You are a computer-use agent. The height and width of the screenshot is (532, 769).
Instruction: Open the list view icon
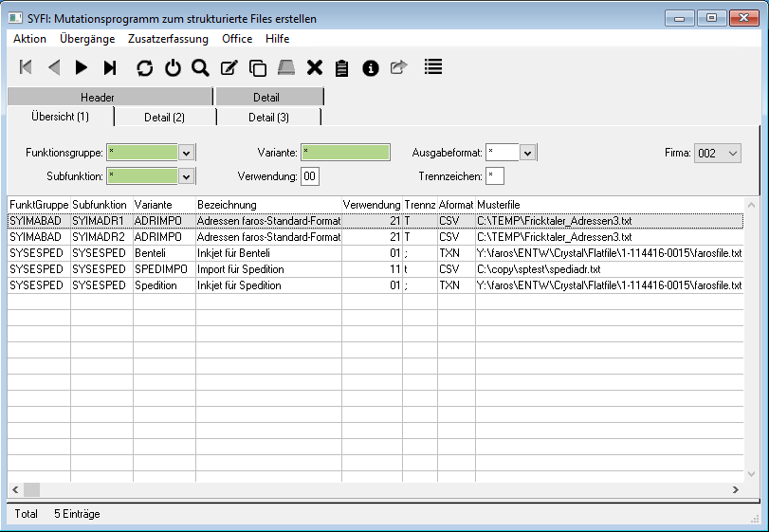(x=433, y=67)
